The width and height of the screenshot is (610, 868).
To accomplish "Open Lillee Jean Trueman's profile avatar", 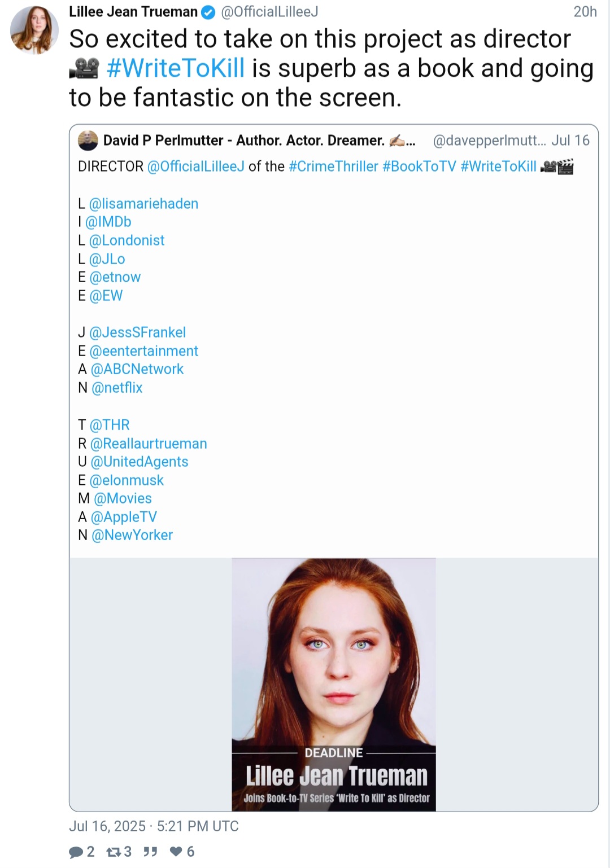I will (34, 30).
